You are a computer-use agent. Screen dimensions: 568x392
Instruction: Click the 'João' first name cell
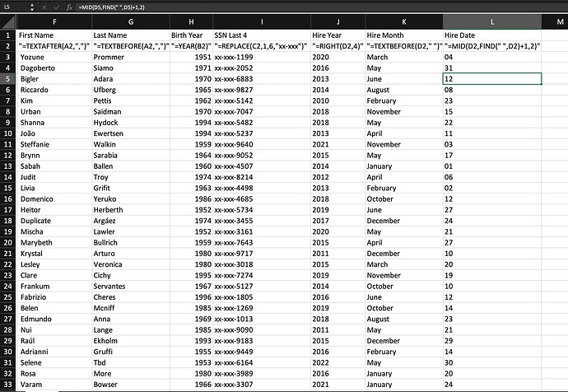[x=54, y=133]
